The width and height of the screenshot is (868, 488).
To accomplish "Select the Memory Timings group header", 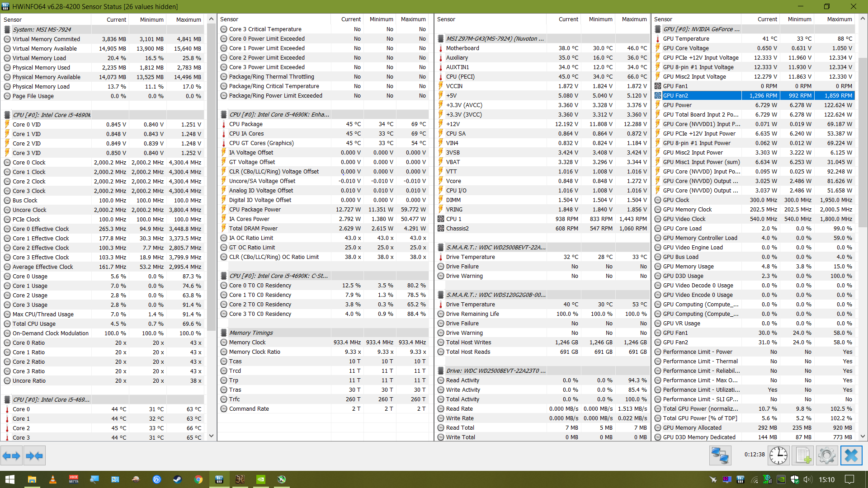I will pyautogui.click(x=251, y=333).
